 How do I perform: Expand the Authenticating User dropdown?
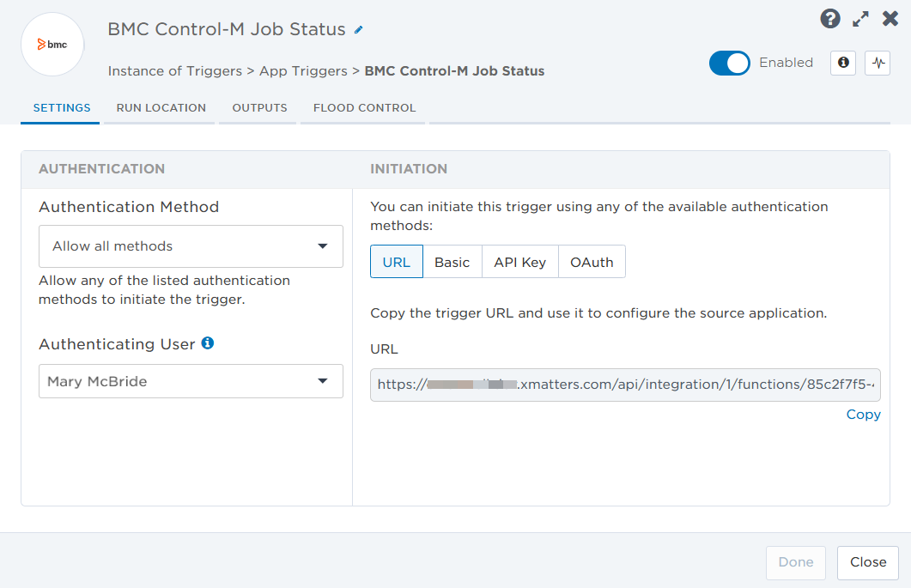pyautogui.click(x=191, y=381)
